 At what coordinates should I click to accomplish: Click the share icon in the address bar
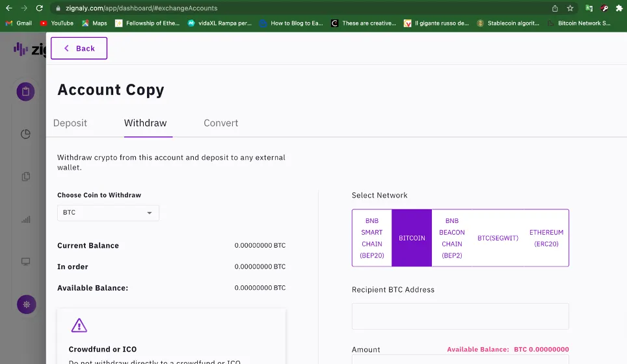[x=555, y=8]
